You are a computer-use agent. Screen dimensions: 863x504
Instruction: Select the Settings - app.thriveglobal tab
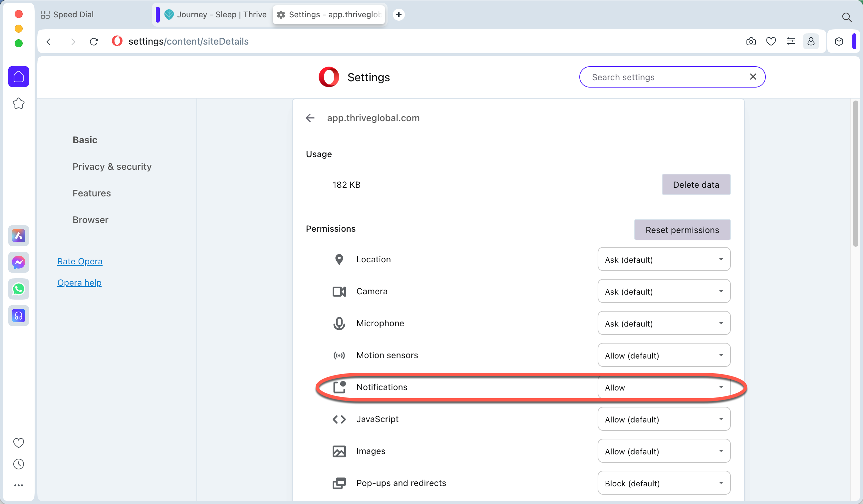pos(329,14)
